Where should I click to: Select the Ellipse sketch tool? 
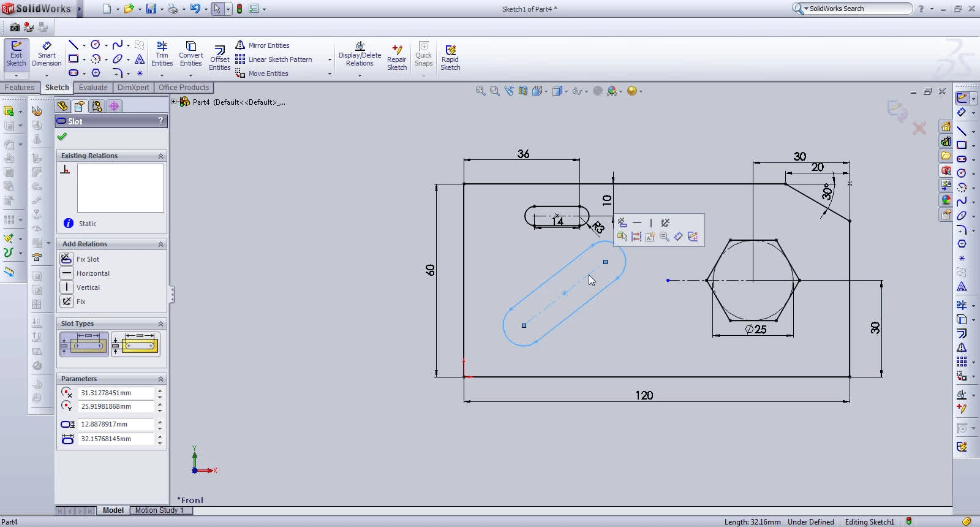(x=118, y=59)
